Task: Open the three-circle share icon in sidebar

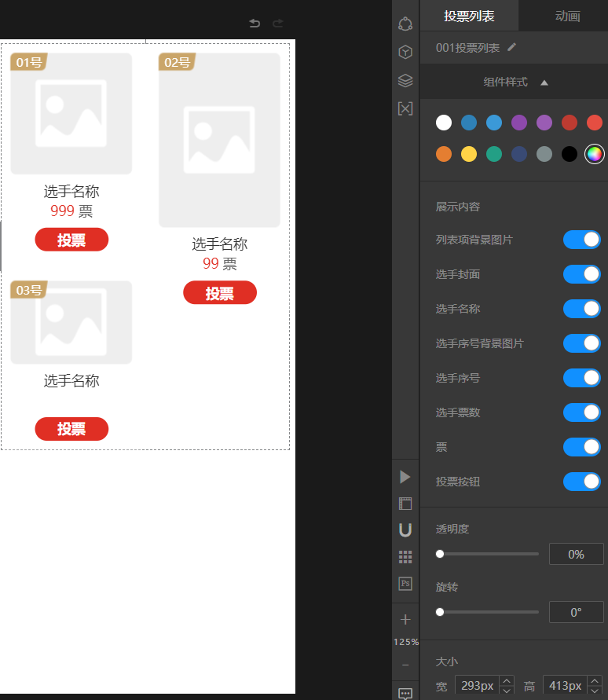Action: (405, 24)
